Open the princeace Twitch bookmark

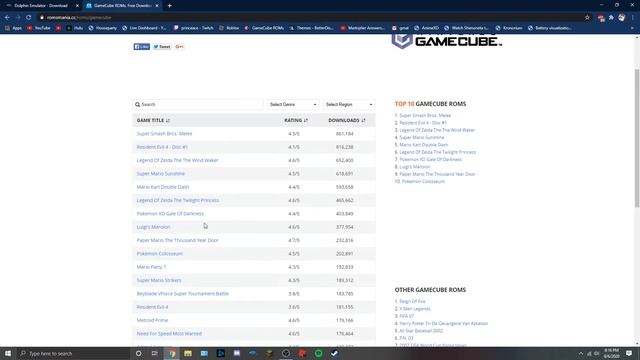pyautogui.click(x=193, y=28)
